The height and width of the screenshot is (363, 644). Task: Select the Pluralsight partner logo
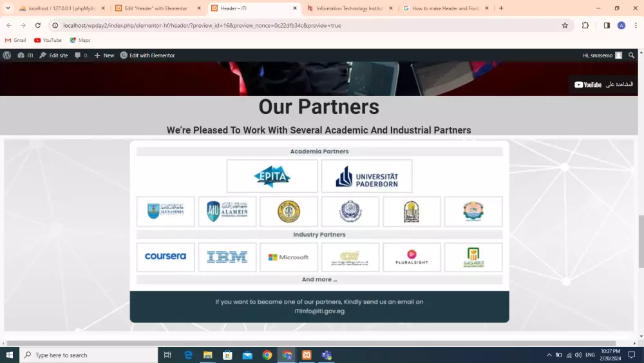pos(412,257)
